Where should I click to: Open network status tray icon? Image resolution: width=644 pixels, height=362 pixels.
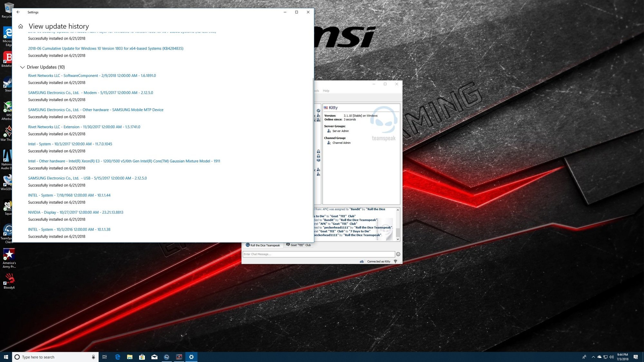(605, 357)
